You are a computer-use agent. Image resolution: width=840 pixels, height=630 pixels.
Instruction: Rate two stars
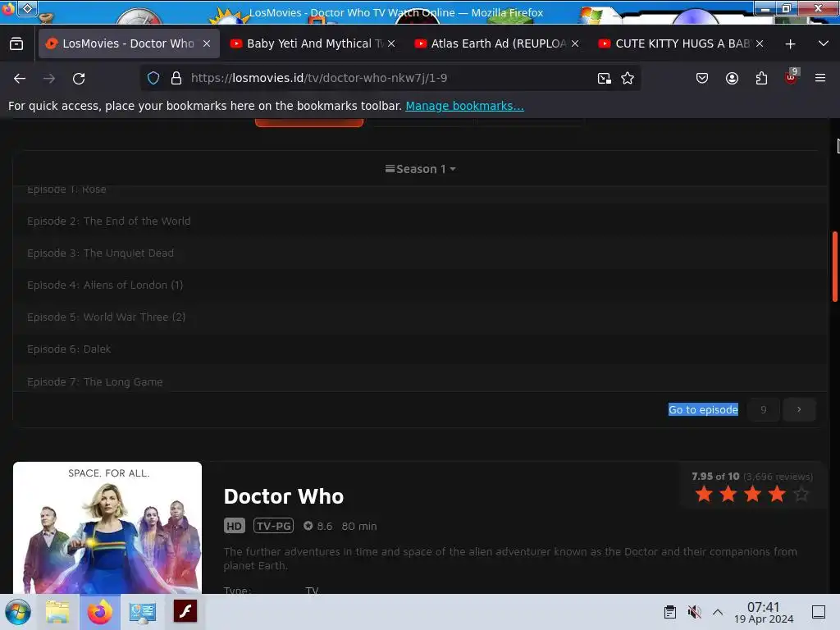coord(728,494)
